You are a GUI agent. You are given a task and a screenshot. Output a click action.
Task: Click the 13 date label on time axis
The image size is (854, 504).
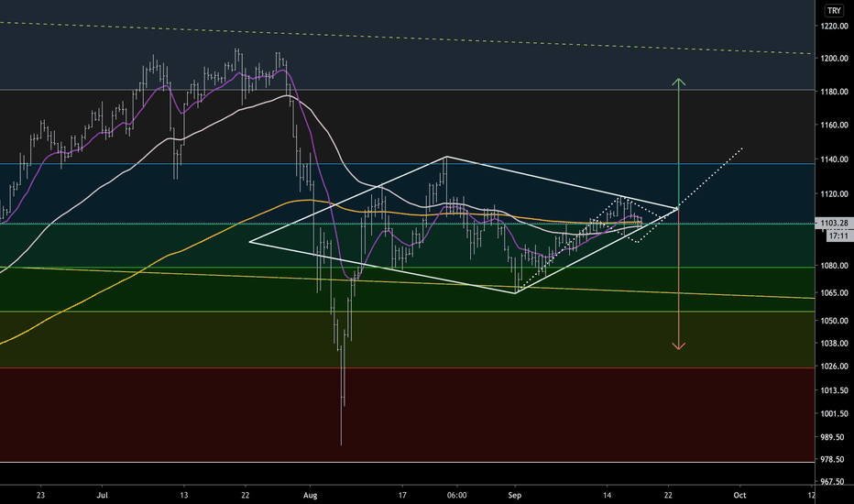[x=183, y=495]
